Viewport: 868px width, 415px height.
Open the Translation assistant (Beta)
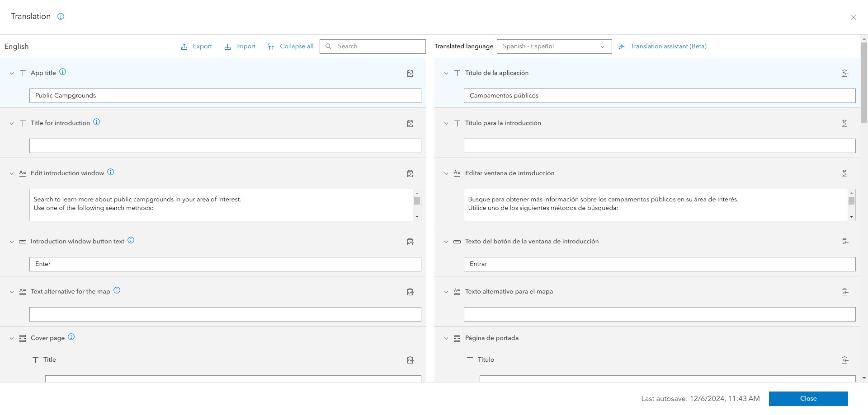click(x=663, y=46)
